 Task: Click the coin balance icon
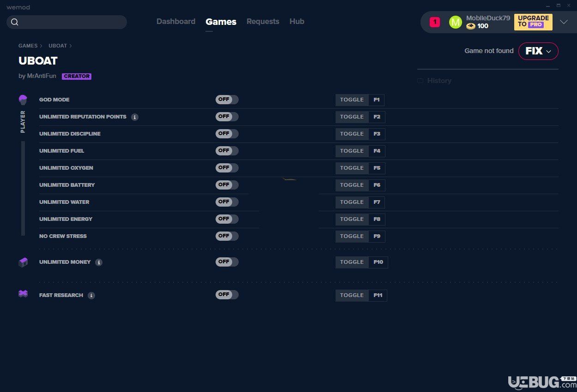coord(470,26)
